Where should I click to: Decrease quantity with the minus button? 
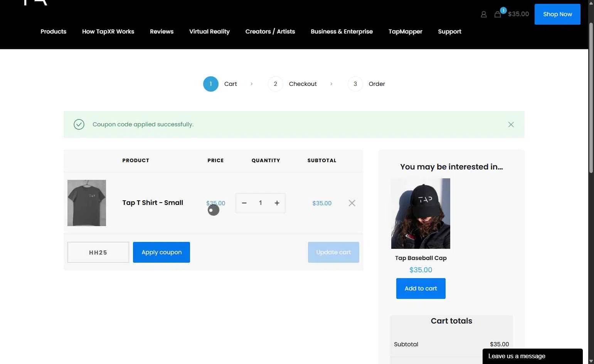click(244, 203)
